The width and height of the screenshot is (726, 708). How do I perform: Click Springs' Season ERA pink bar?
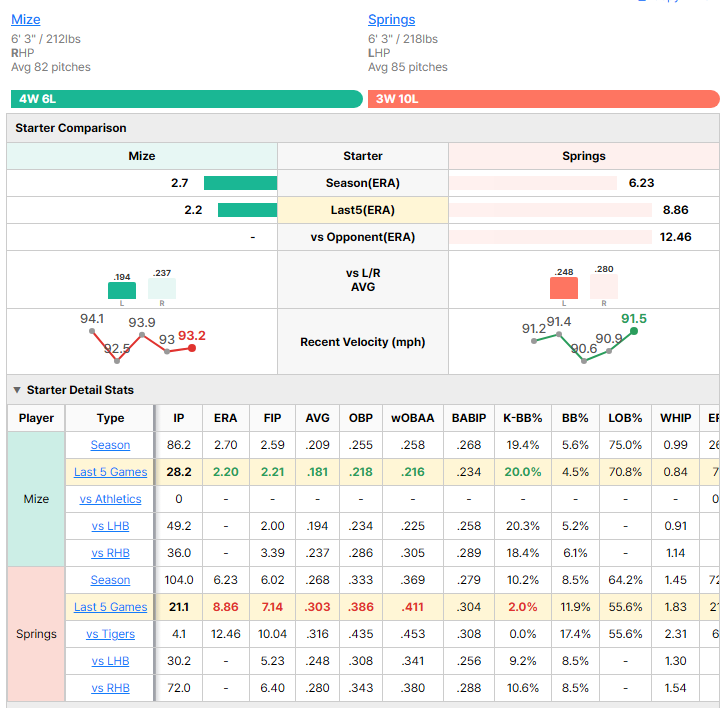click(x=533, y=183)
